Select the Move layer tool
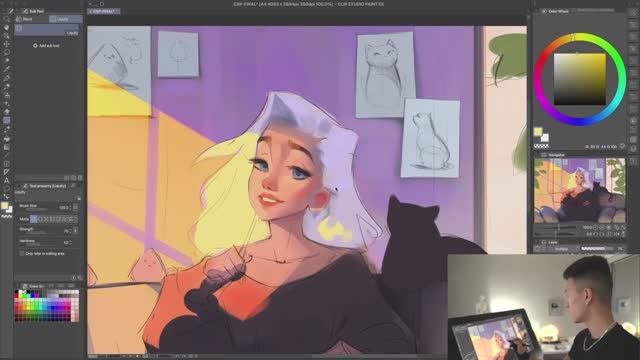 tap(7, 44)
